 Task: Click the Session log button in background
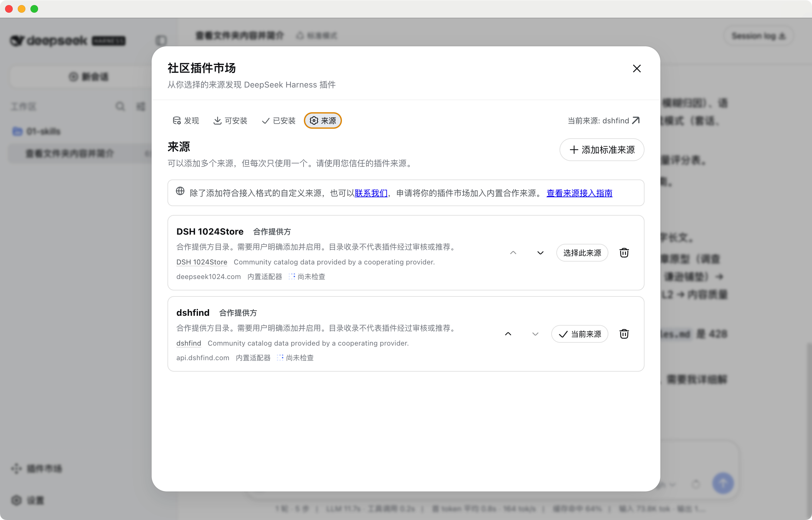point(758,36)
